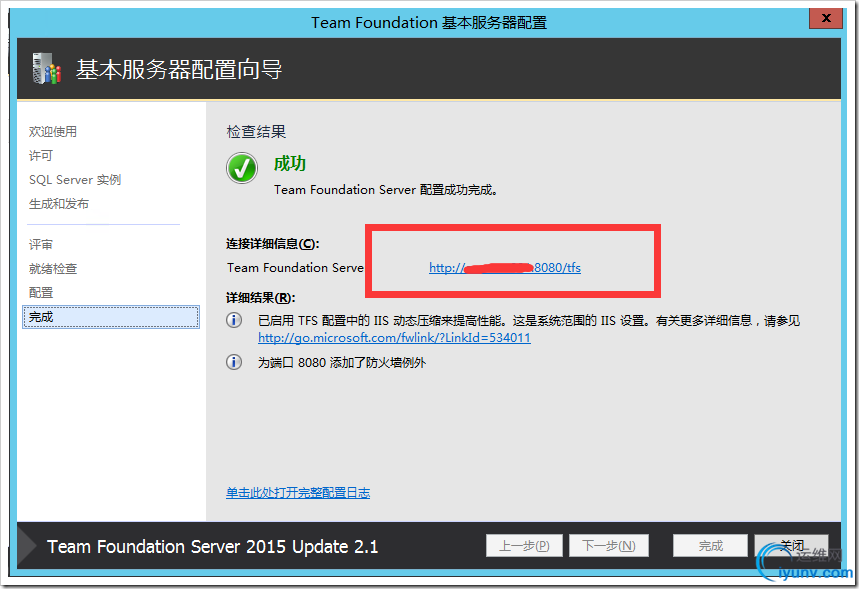Click text 为端口 8080 添加了防火墙例外
Image resolution: width=859 pixels, height=589 pixels.
click(x=342, y=362)
